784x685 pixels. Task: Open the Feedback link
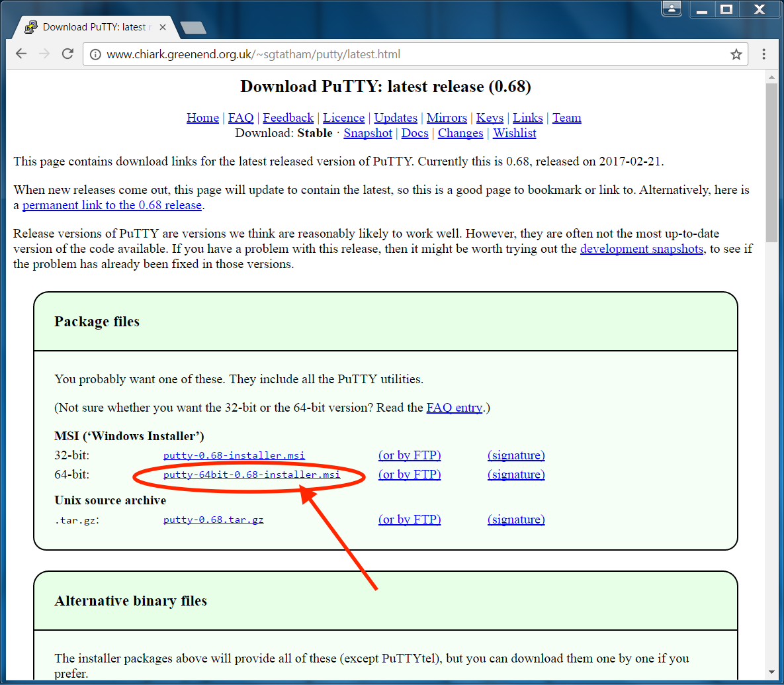(x=288, y=118)
